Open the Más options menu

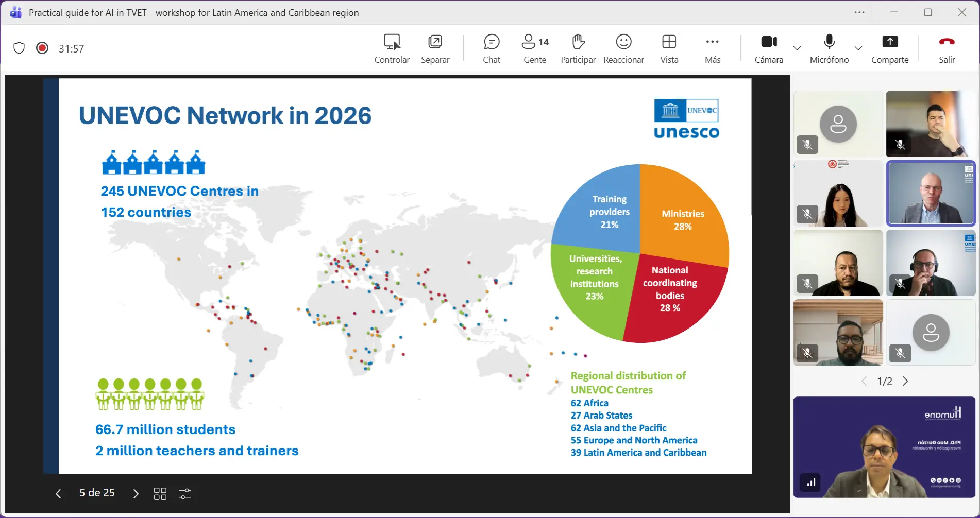pyautogui.click(x=713, y=48)
